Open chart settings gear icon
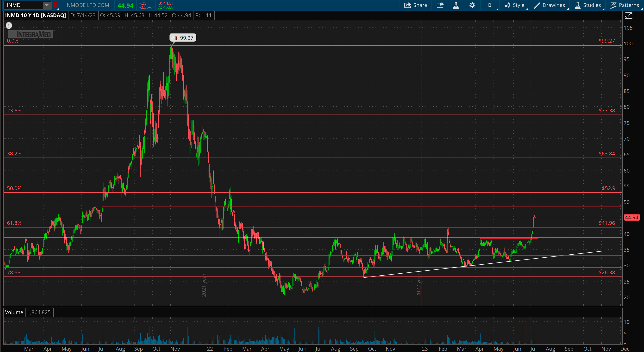The image size is (644, 352). tap(472, 5)
